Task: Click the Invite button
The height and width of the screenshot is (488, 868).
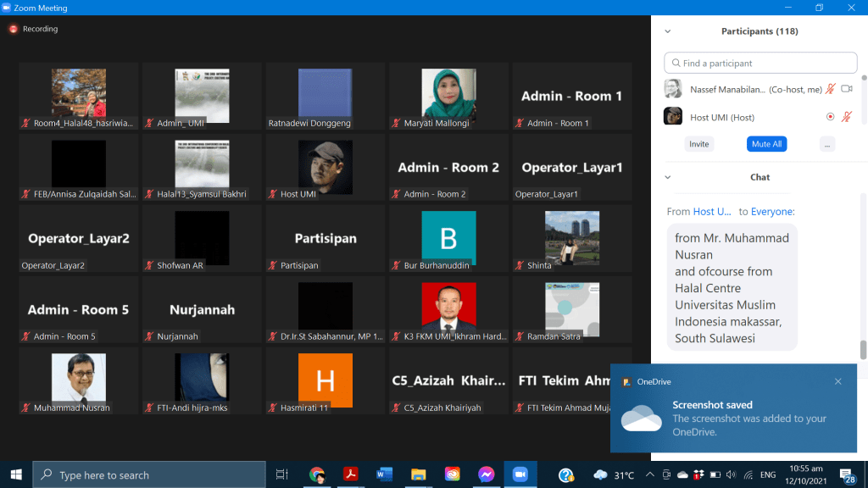Action: [699, 144]
